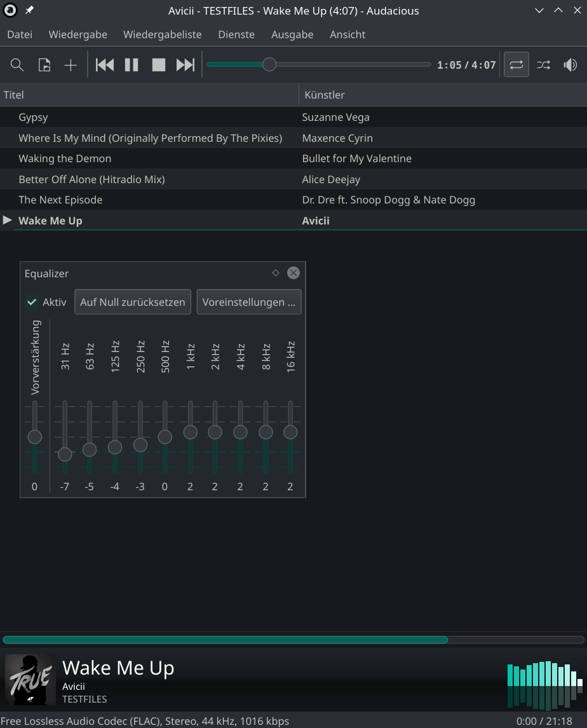Screen dimensions: 587x728
Task: Click the TRUE album cover thumbnail
Action: 30,680
